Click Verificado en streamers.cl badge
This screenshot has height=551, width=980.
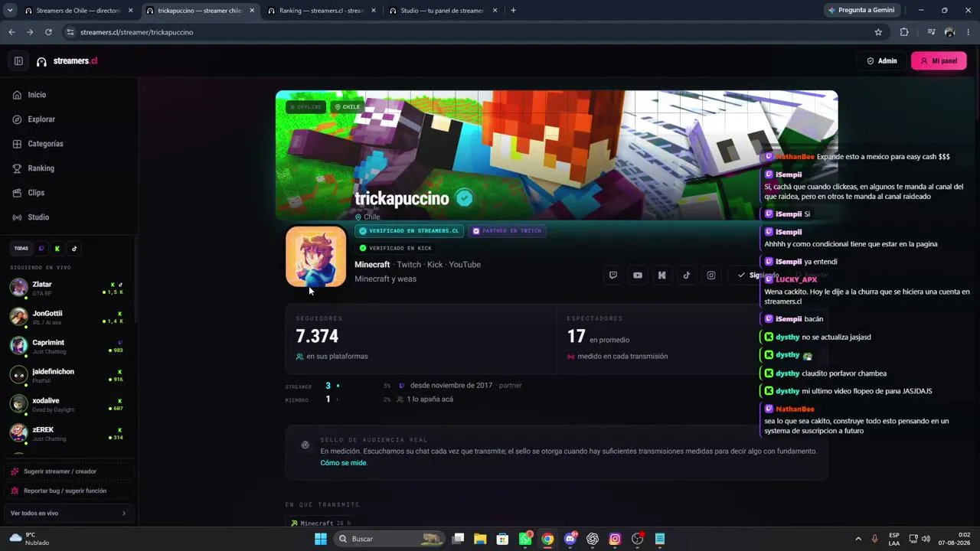point(410,231)
